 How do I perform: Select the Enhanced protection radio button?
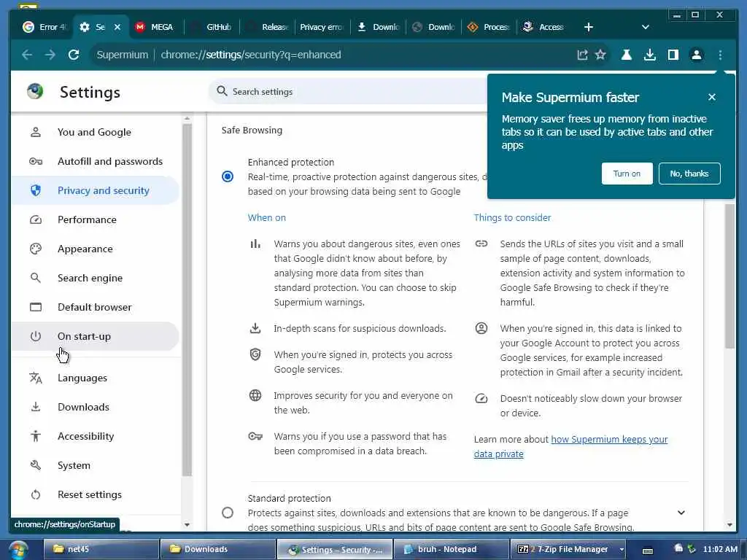coord(228,176)
